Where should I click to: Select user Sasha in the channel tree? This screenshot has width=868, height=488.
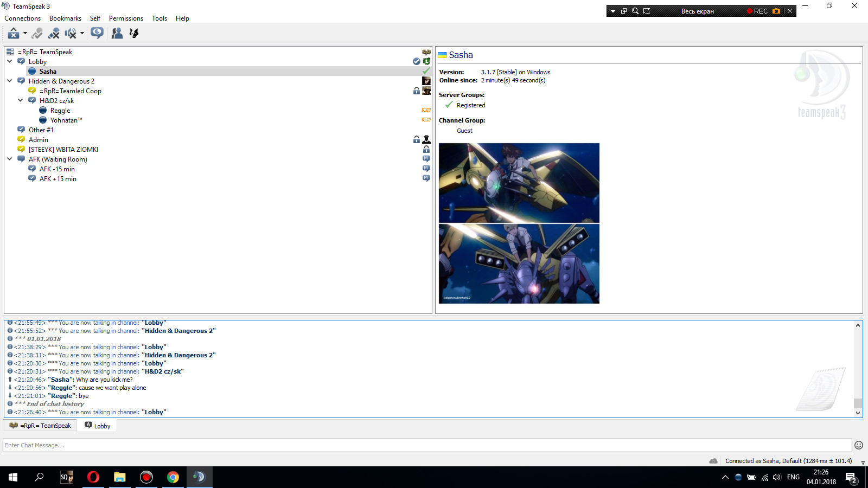pyautogui.click(x=48, y=72)
